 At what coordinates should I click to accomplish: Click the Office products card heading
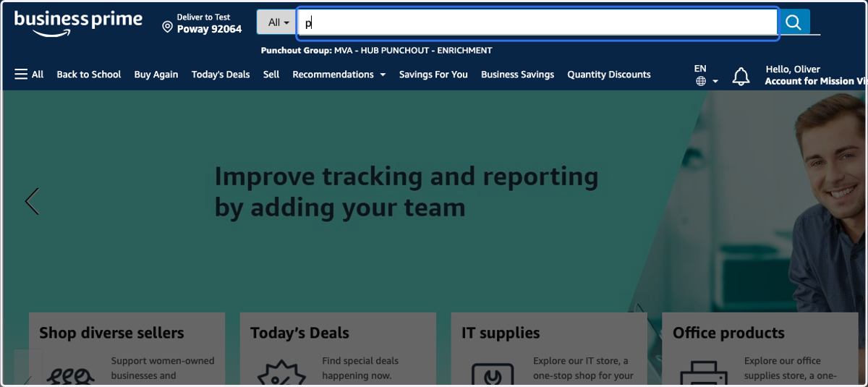pos(728,333)
